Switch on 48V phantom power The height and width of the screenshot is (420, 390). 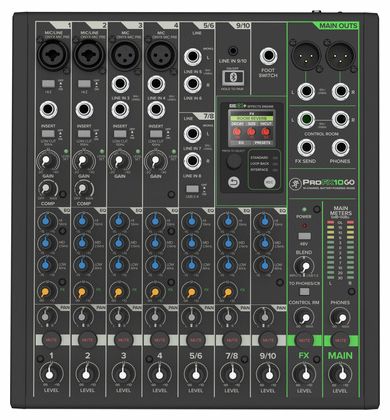point(304,236)
